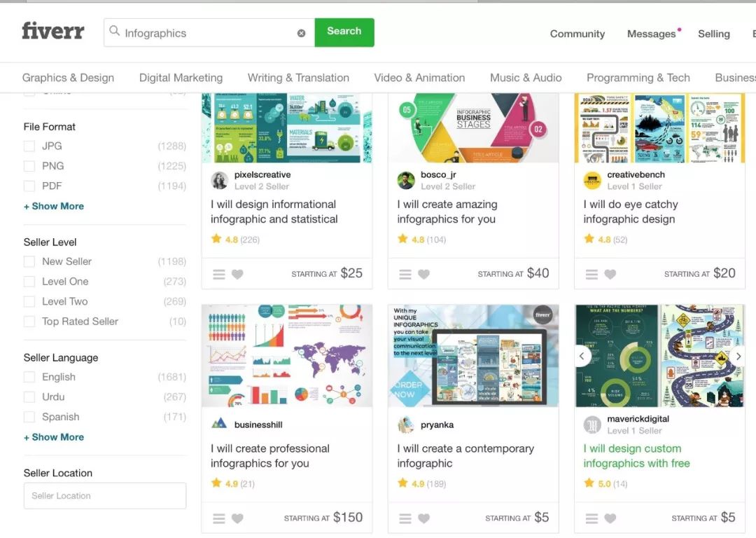Image resolution: width=756 pixels, height=538 pixels.
Task: Click the maverickdigital seller name
Action: pos(638,419)
